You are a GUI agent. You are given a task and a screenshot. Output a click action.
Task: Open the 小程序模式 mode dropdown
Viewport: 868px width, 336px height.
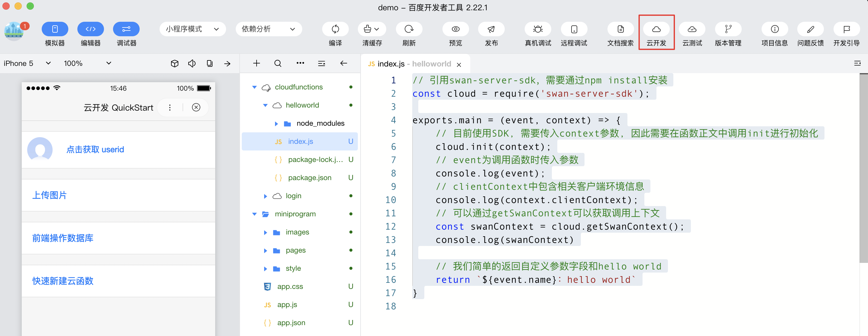pos(193,29)
